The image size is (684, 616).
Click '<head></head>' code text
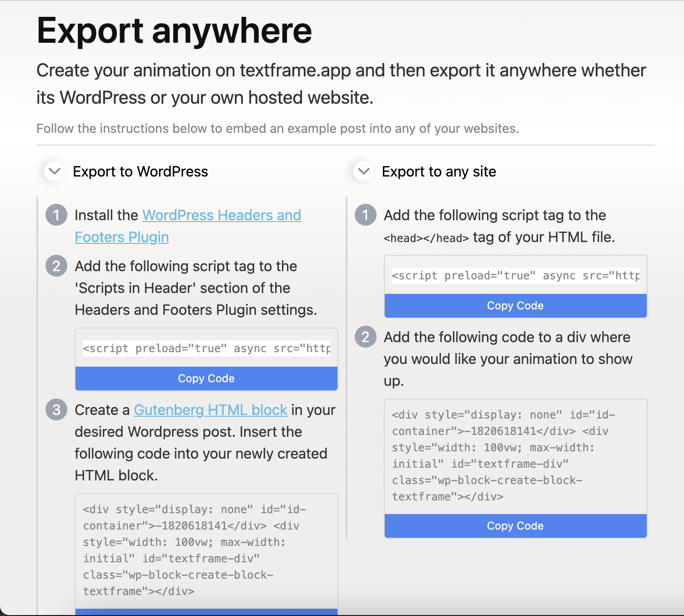click(426, 238)
